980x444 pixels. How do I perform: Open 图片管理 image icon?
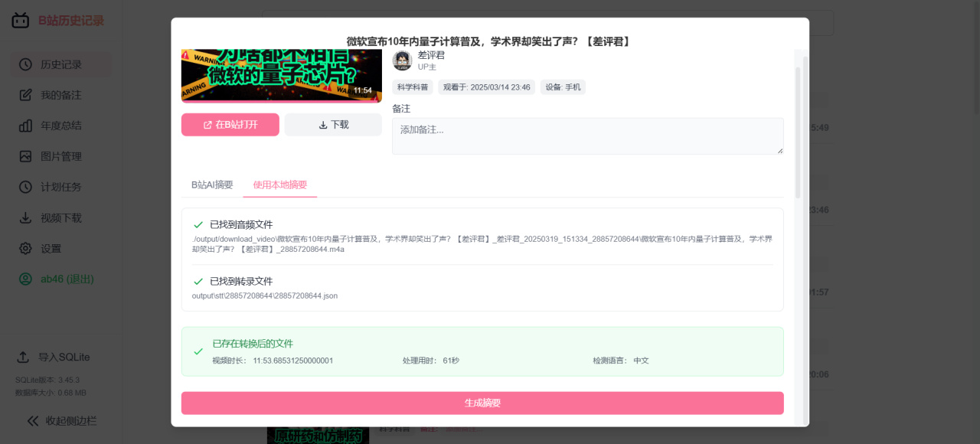[25, 156]
